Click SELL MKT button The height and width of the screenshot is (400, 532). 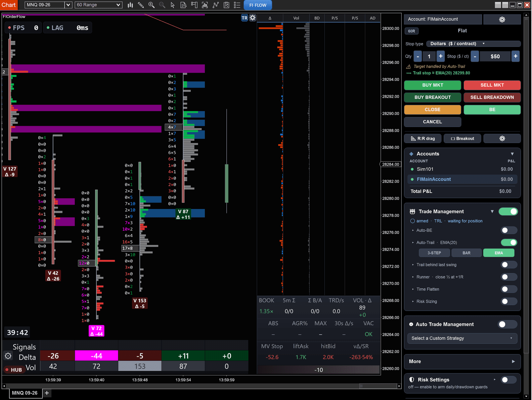(492, 85)
